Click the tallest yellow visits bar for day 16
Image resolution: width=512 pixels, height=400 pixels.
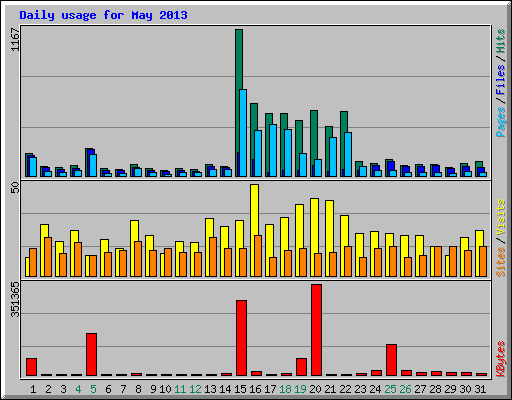254,210
